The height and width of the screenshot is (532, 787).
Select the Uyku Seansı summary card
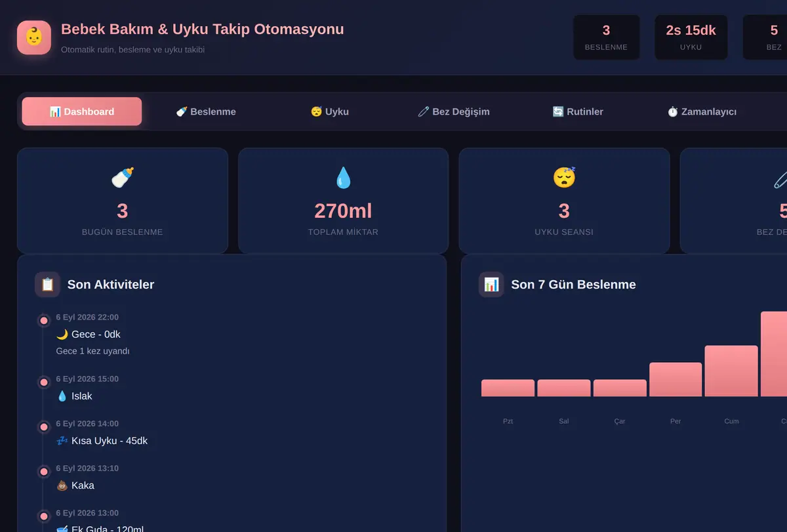point(564,201)
